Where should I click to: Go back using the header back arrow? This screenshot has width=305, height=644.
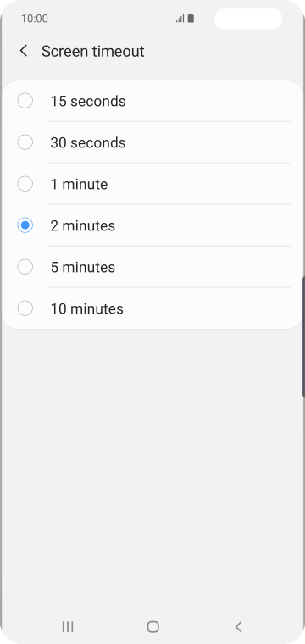(24, 51)
